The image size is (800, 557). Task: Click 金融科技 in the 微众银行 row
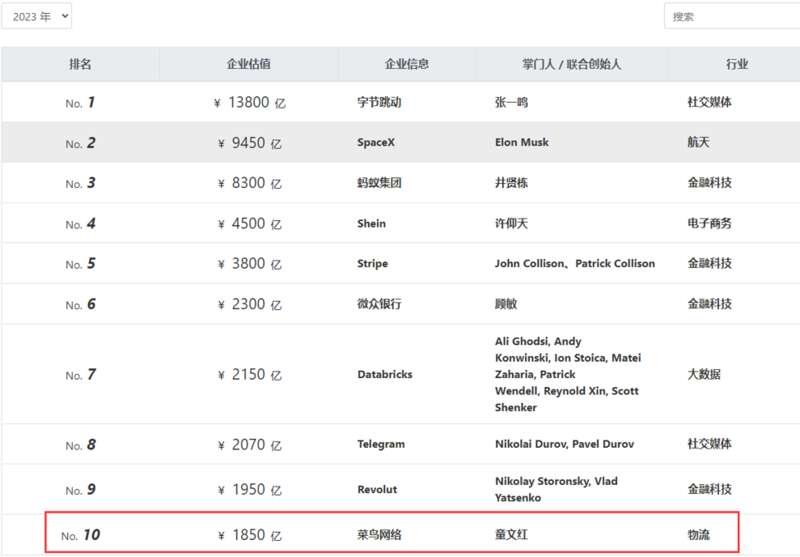(x=709, y=304)
